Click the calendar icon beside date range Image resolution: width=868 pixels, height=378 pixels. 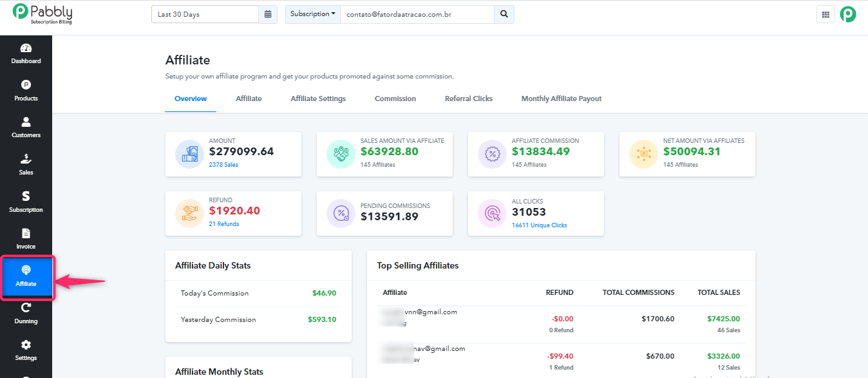268,14
